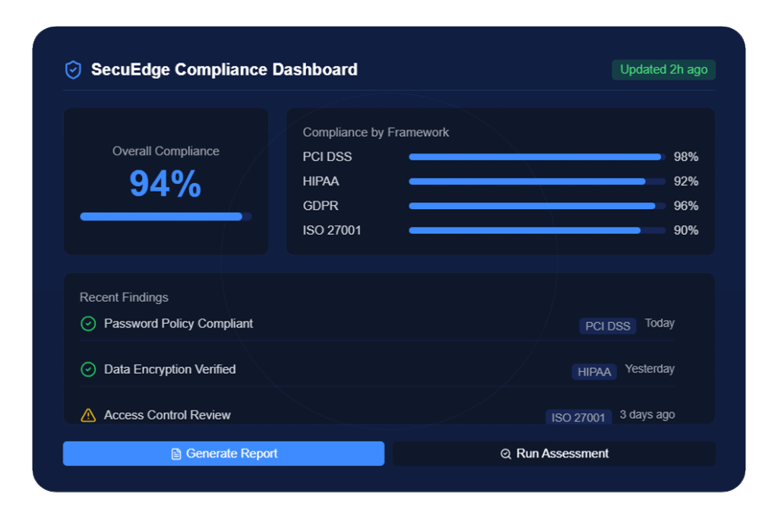Open the Password Policy Compliant finding
This screenshot has width=778, height=532.
tap(179, 324)
